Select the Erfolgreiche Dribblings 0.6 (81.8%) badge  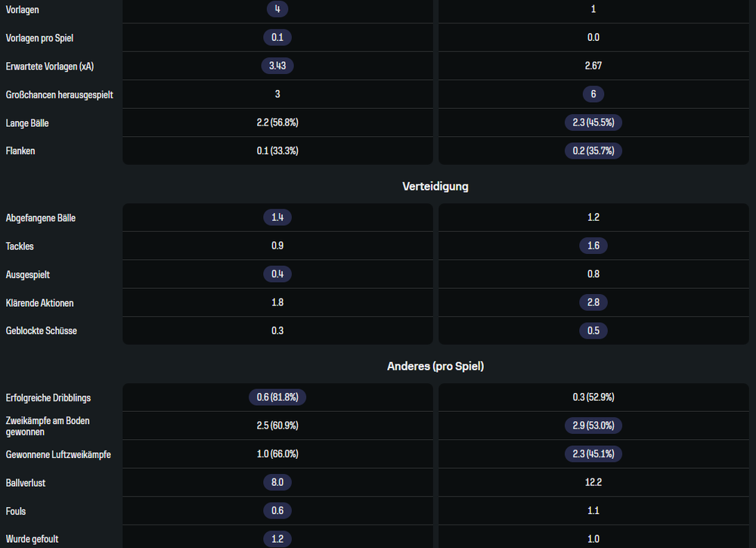(277, 397)
